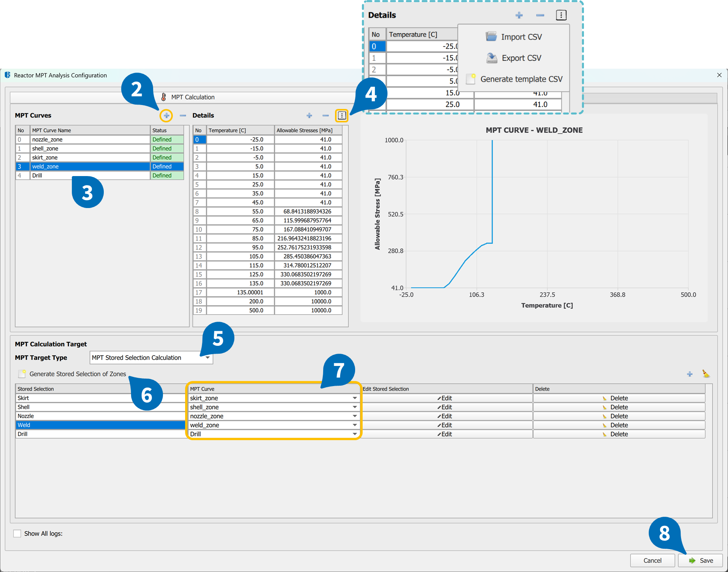
Task: Click the plus icon in the enlarged Details inset
Action: [519, 15]
